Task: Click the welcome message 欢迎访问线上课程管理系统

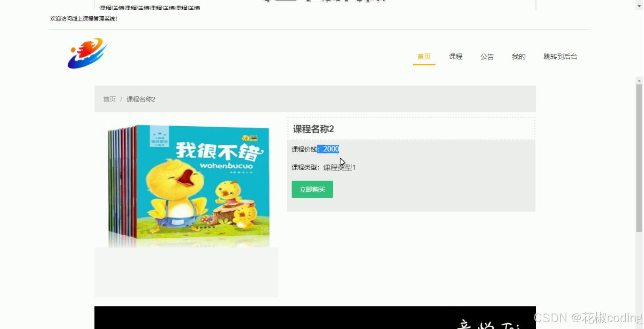Action: [83, 19]
